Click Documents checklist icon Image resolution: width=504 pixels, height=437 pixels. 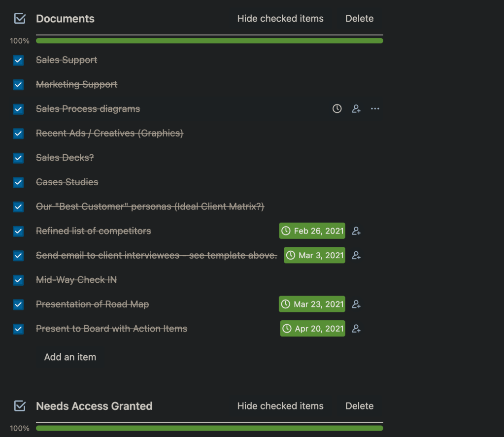pos(20,19)
